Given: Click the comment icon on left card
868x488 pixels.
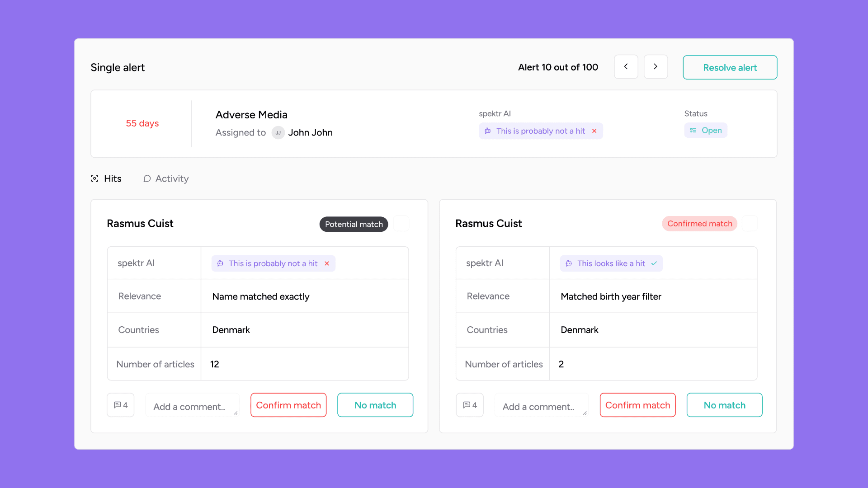Looking at the screenshot, I should (x=120, y=405).
